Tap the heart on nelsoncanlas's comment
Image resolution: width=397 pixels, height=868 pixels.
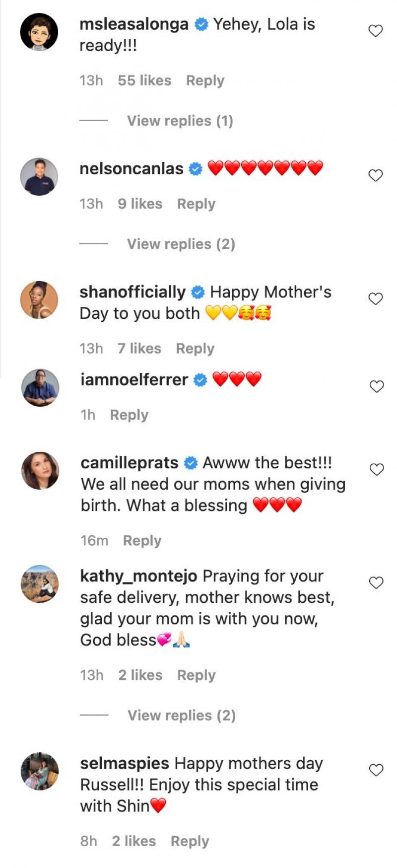[x=376, y=175]
